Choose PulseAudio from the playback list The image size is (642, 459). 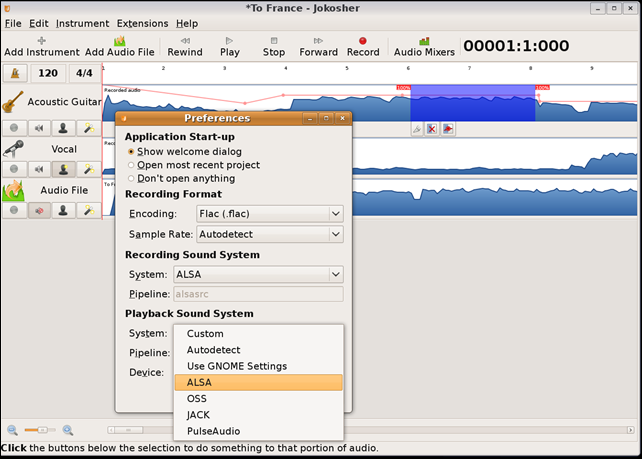click(213, 431)
